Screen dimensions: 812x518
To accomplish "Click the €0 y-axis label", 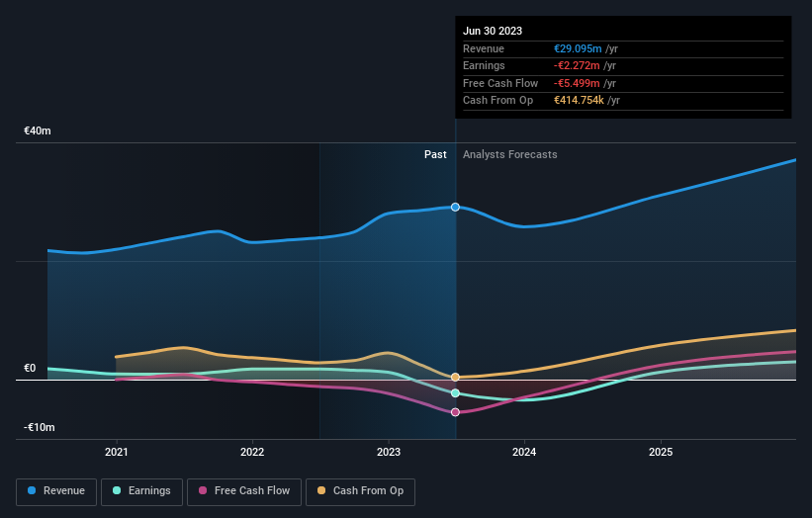I will [30, 368].
